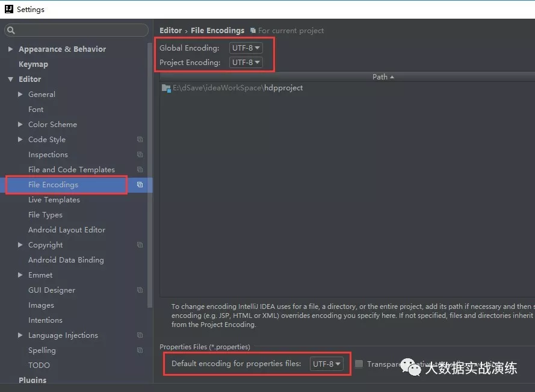The width and height of the screenshot is (535, 392).
Task: Click the IntelliJ IDEA logo in title bar
Action: pyautogui.click(x=9, y=9)
